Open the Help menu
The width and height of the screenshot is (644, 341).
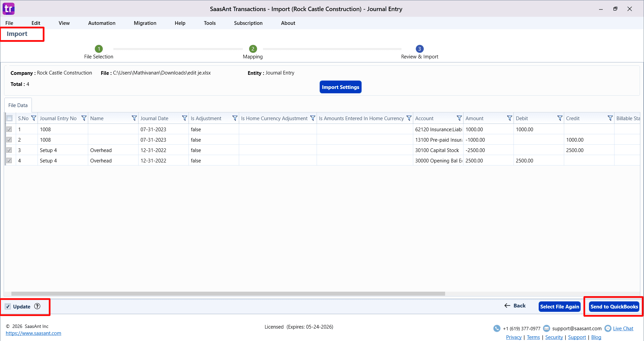180,23
